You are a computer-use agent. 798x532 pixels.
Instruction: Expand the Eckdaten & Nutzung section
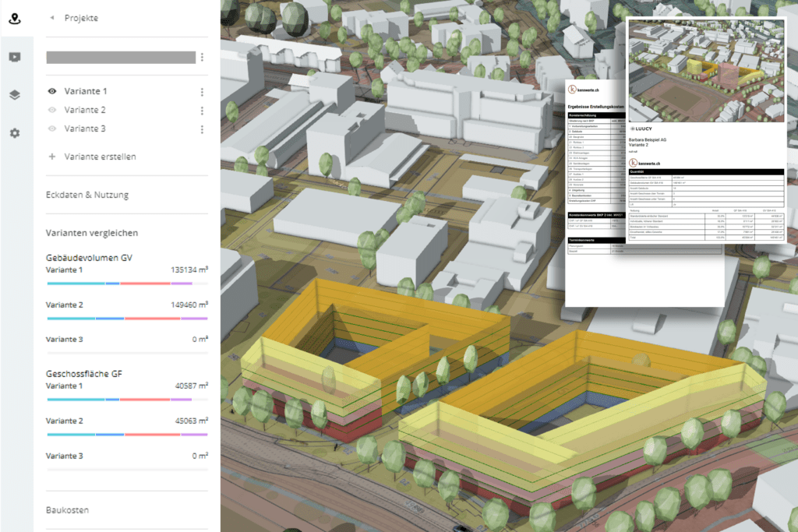[x=87, y=195]
